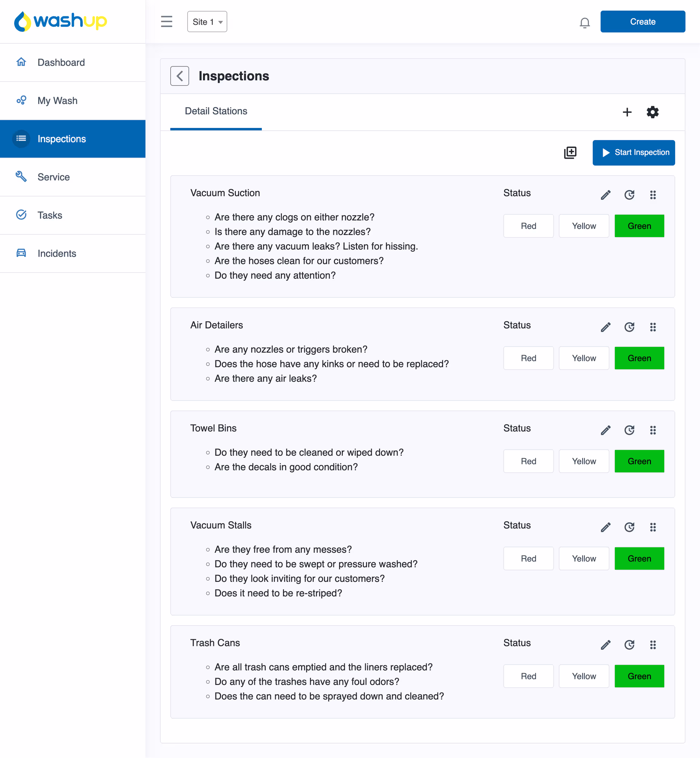The height and width of the screenshot is (758, 700).
Task: Open Tasks in the sidebar
Action: coord(73,215)
